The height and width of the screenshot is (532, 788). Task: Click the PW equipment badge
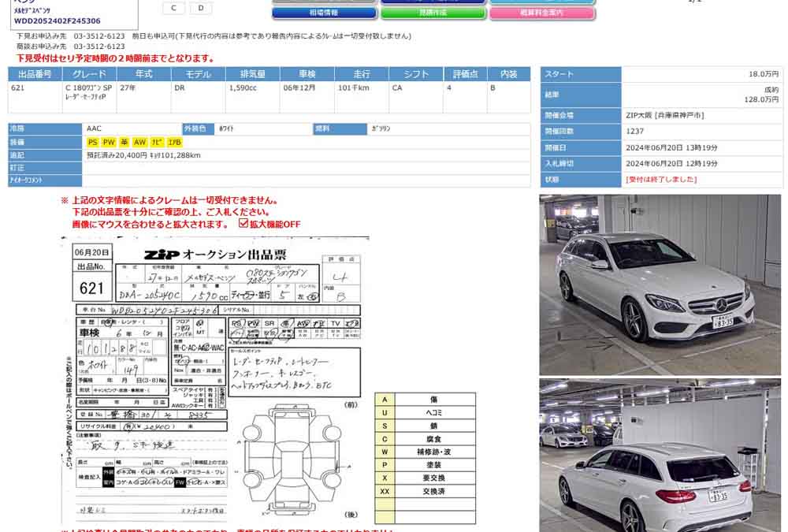pyautogui.click(x=109, y=143)
